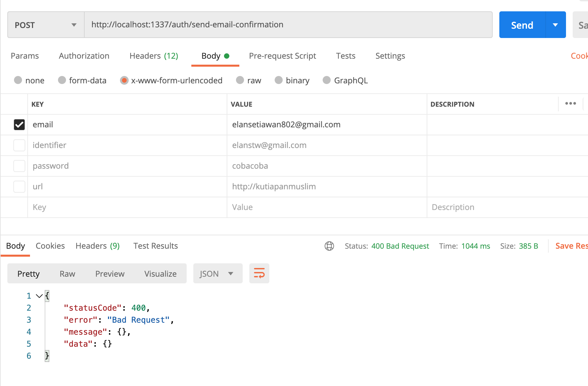Open the request Headers (12) tab
Screen dimensions: 588x386
[154, 56]
